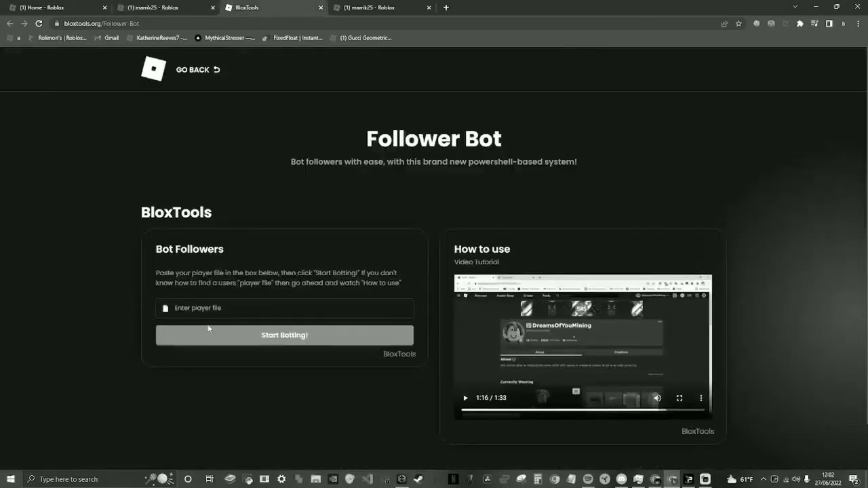Screen dimensions: 868x488
Task: Click the browser back arrow
Action: 9,23
